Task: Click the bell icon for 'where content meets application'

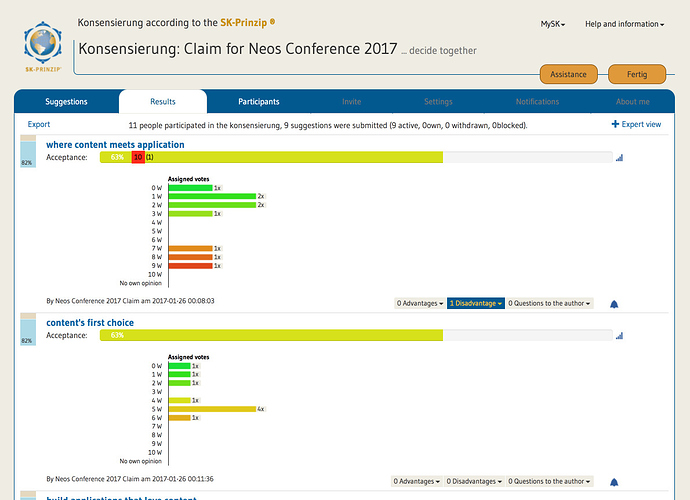Action: tap(614, 304)
